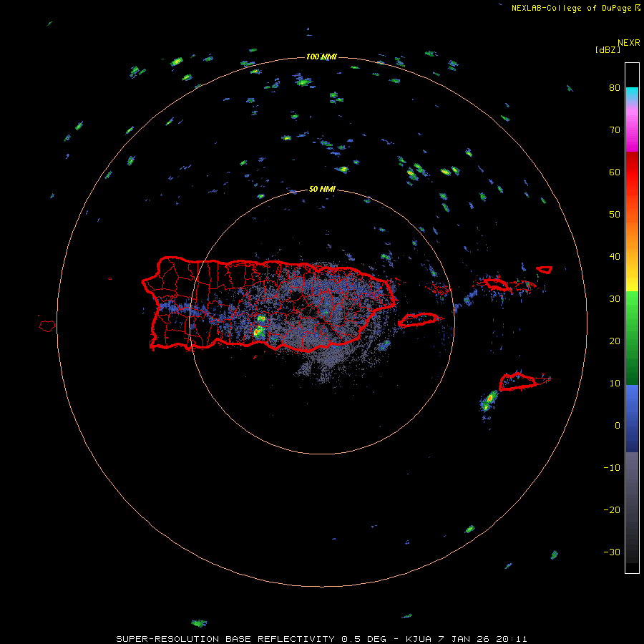Click the 50 NMI range ring label
The width and height of the screenshot is (644, 644).
point(322,190)
